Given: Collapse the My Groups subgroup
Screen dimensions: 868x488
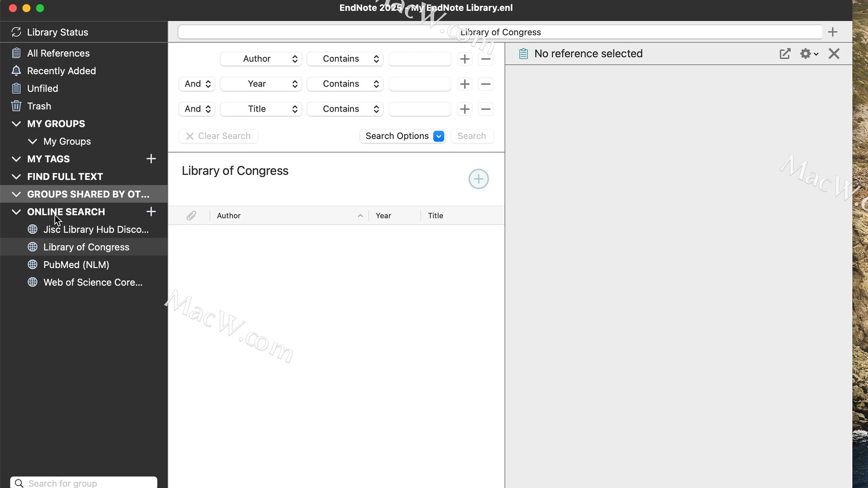Looking at the screenshot, I should click(33, 141).
